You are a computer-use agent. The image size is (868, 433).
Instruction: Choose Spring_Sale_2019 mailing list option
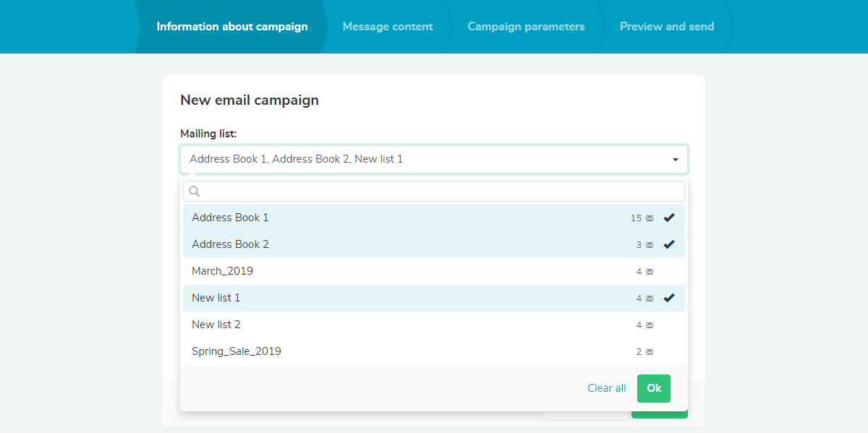[434, 351]
